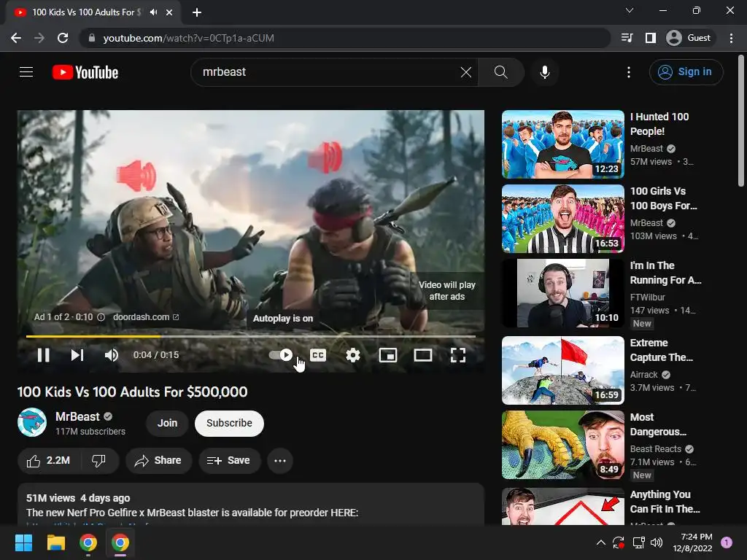The width and height of the screenshot is (747, 560).
Task: Open Most Dangerous Beast Reacts video
Action: pyautogui.click(x=562, y=445)
